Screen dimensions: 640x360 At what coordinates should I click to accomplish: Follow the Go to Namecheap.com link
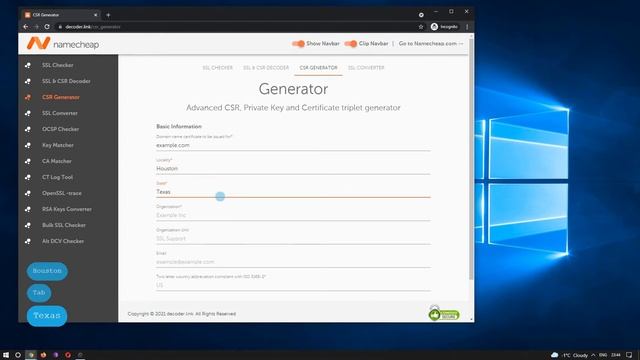click(431, 44)
